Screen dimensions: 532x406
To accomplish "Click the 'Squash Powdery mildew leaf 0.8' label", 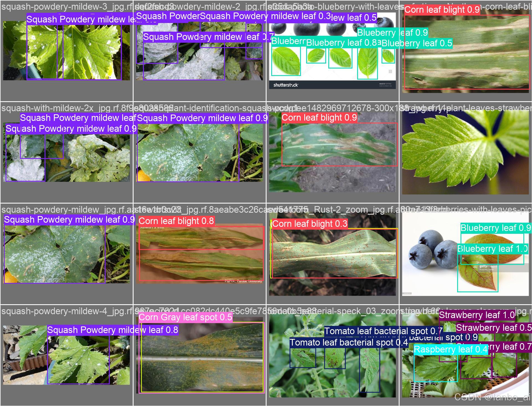I will (112, 330).
